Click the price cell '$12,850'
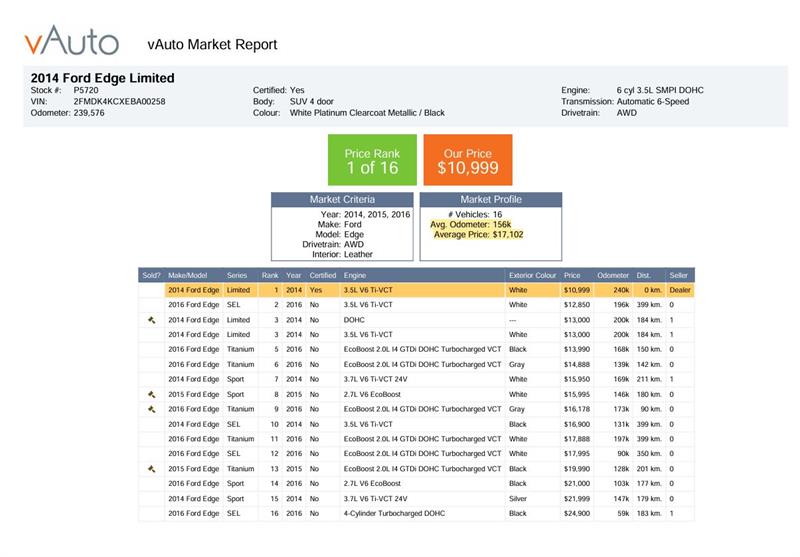The image size is (800, 557). pos(577,305)
